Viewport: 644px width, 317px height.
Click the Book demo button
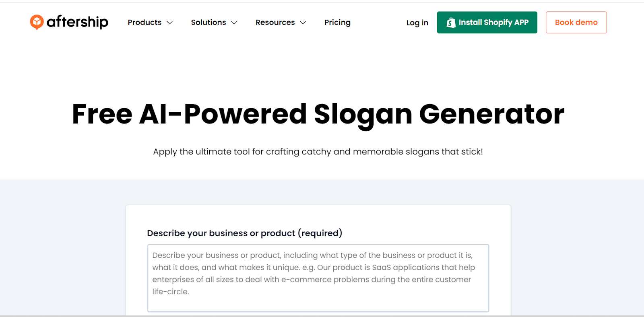[x=576, y=23]
